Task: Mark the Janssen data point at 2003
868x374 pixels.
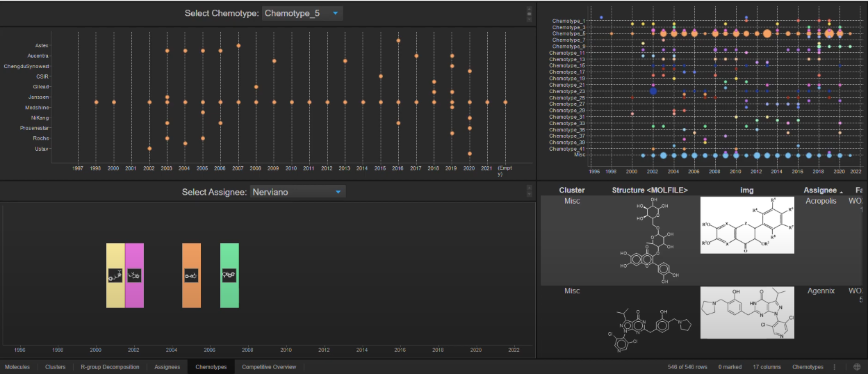Action: pos(167,97)
